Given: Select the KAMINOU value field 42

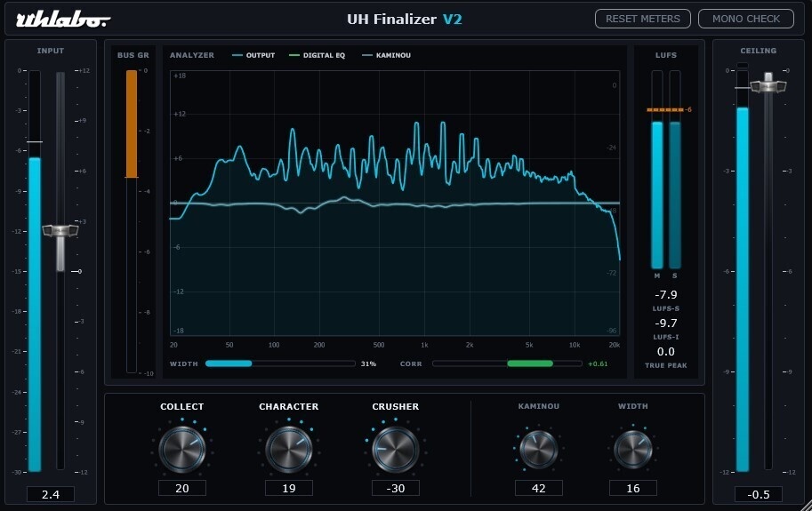Looking at the screenshot, I should 539,488.
